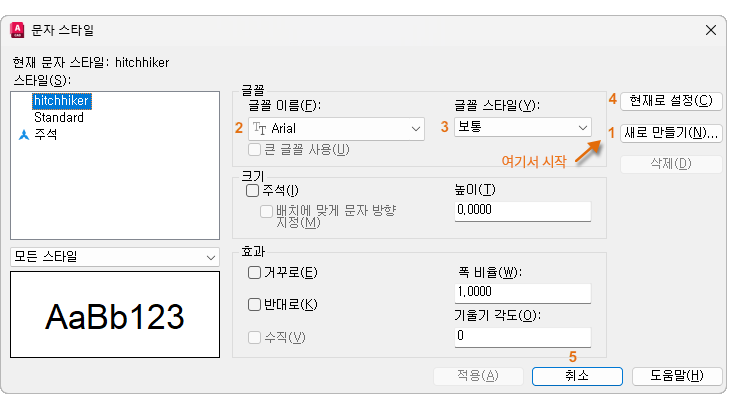This screenshot has height=408, width=732.
Task: Click the 높이(T) height input field
Action: coord(522,211)
